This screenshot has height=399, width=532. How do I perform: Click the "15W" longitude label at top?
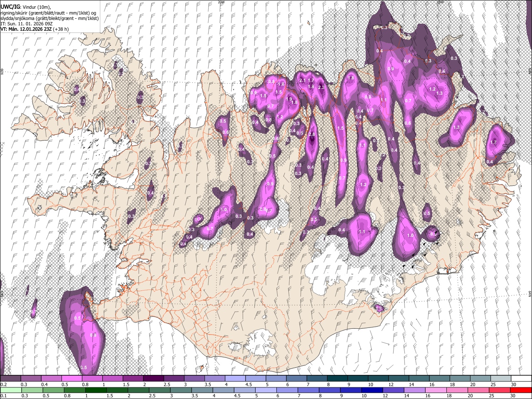click(x=440, y=2)
